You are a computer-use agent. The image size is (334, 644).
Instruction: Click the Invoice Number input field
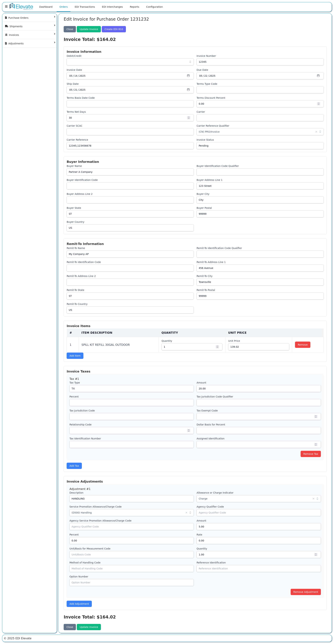point(260,62)
